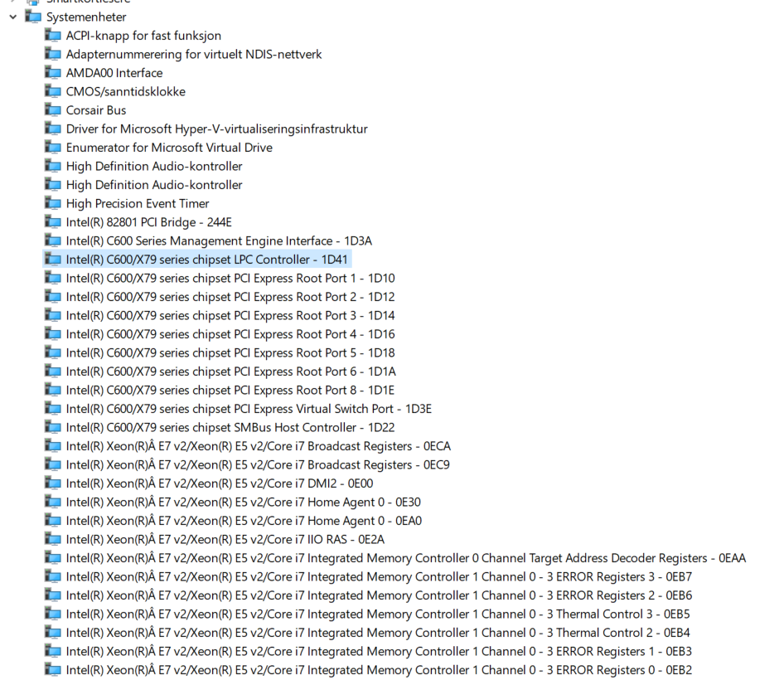Select Broadcast Registers - 0ECA entry

(x=259, y=446)
